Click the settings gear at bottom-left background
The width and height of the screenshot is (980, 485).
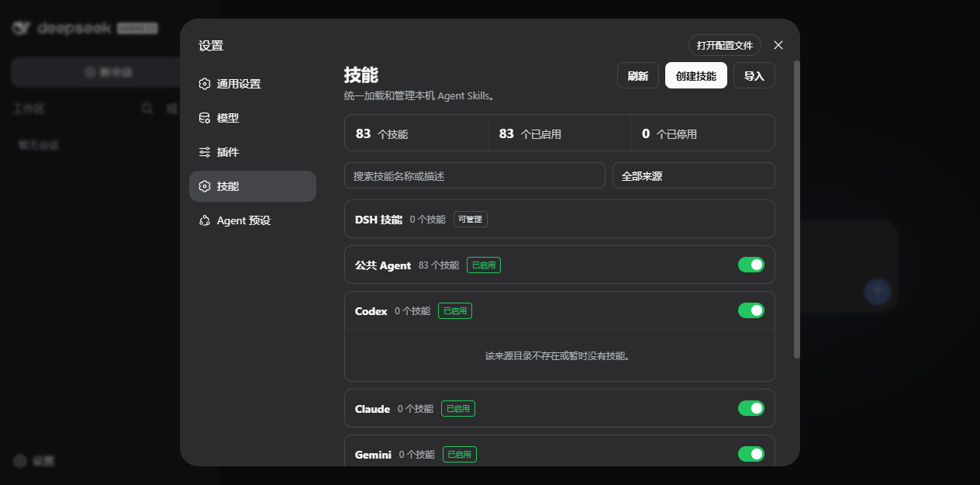tap(20, 461)
